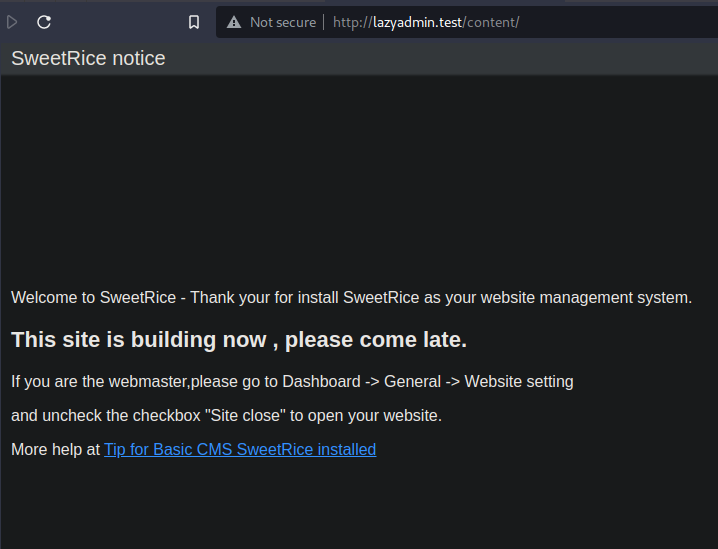Viewport: 718px width, 549px height.
Task: Click the "Welcome to SweetRice" paragraph
Action: [95, 297]
